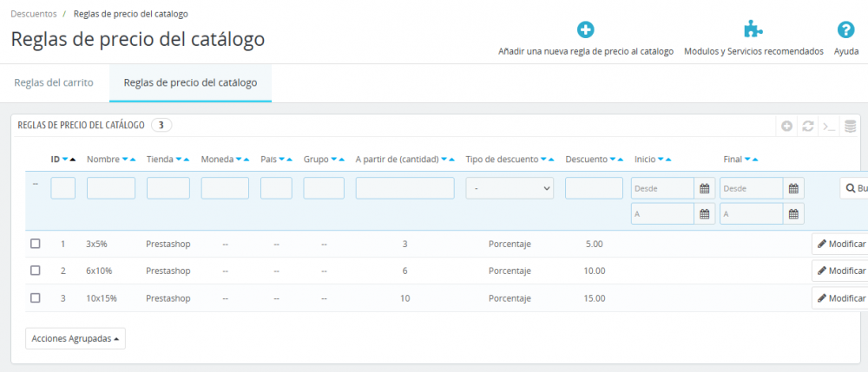This screenshot has width=868, height=372.
Task: Open the Ayuda help question mark icon
Action: (x=845, y=29)
